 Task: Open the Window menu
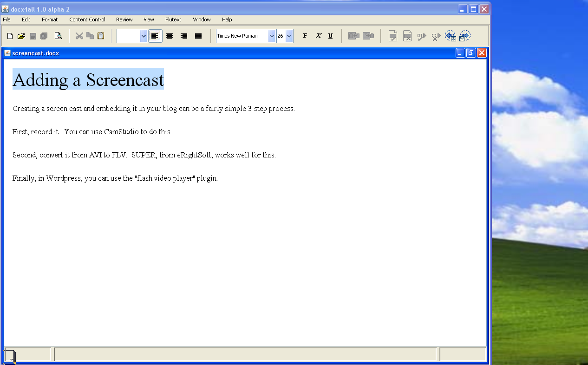tap(202, 20)
